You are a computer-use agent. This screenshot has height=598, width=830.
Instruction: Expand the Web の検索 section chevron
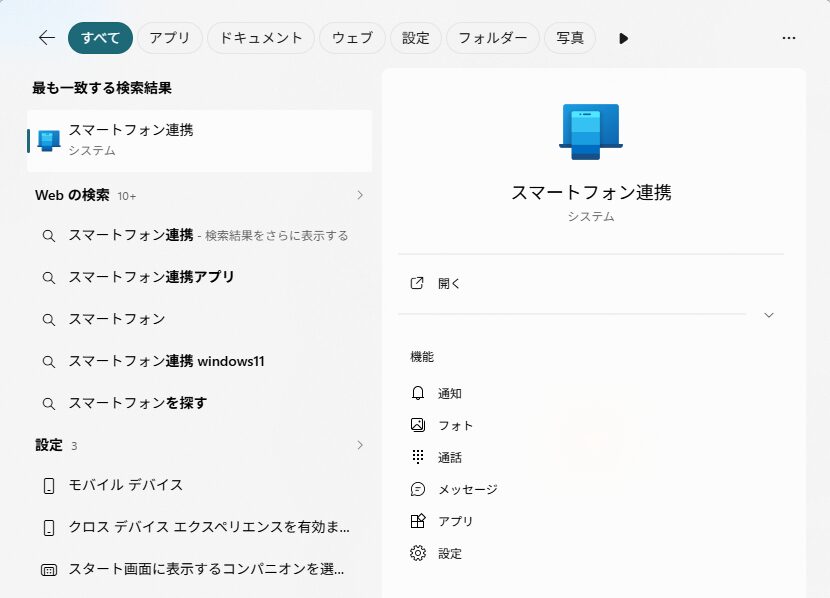point(360,195)
